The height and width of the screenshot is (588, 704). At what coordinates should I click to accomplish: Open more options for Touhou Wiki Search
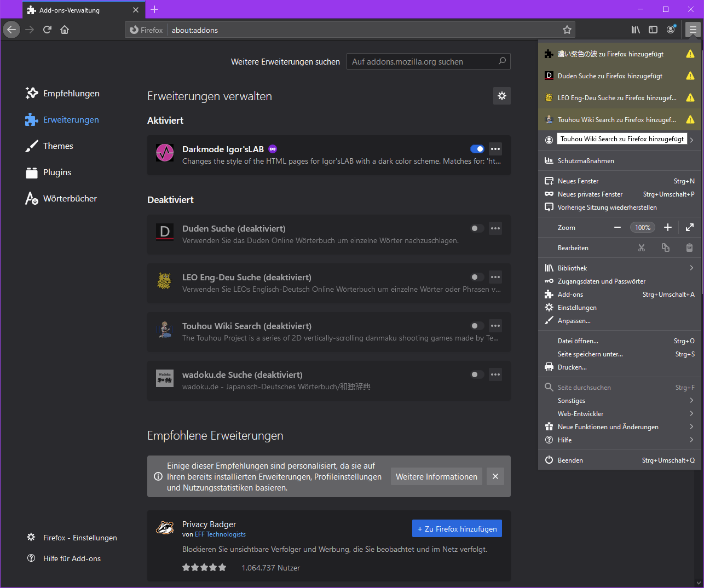(495, 326)
